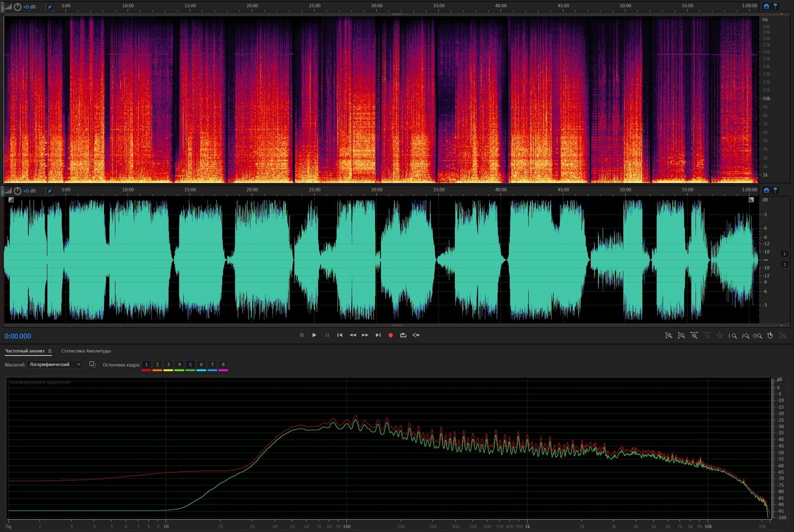Toggle the Skip Selection button
The width and height of the screenshot is (794, 532).
tap(416, 335)
